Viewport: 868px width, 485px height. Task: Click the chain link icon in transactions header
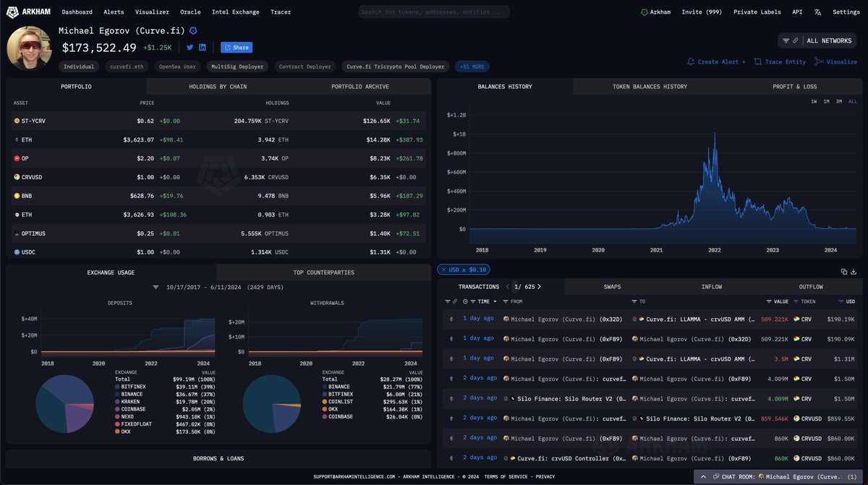[454, 301]
